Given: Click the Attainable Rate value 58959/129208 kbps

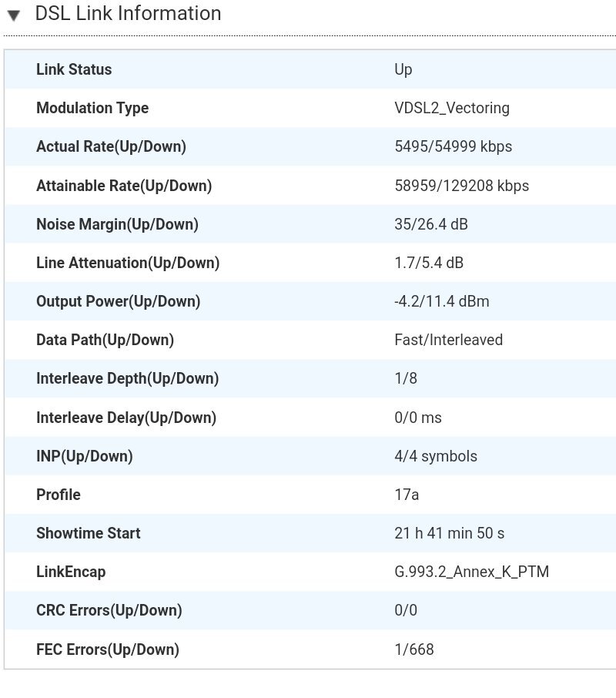Looking at the screenshot, I should point(462,186).
